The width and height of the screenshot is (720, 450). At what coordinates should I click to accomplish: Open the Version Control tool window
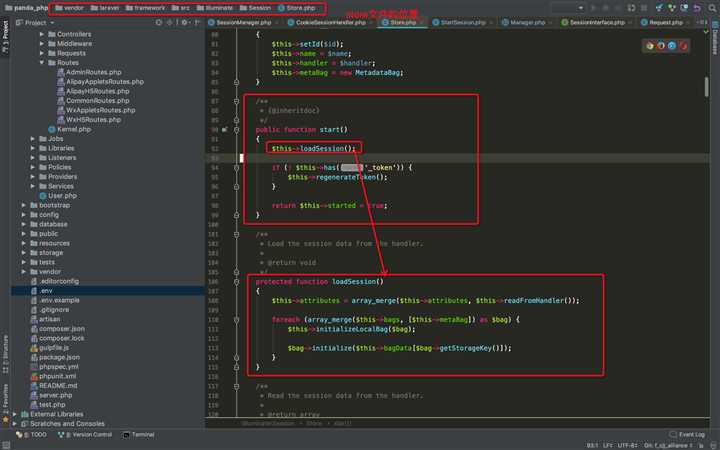(85, 434)
